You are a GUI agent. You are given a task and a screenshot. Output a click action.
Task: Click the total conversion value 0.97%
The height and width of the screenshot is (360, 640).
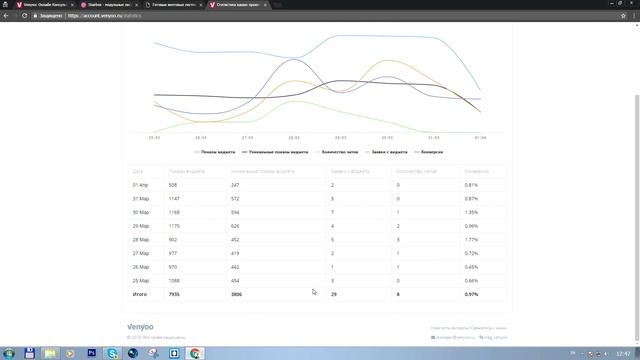pyautogui.click(x=471, y=294)
